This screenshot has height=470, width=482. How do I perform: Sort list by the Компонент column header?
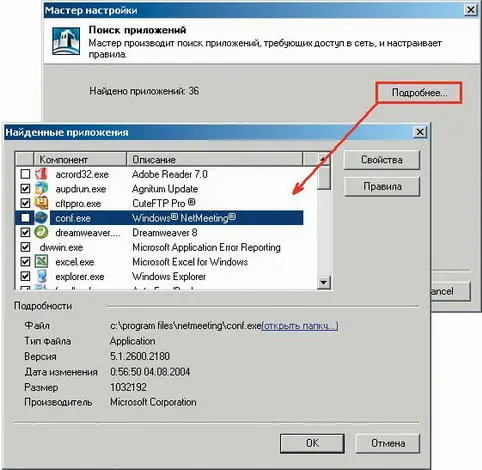point(80,159)
